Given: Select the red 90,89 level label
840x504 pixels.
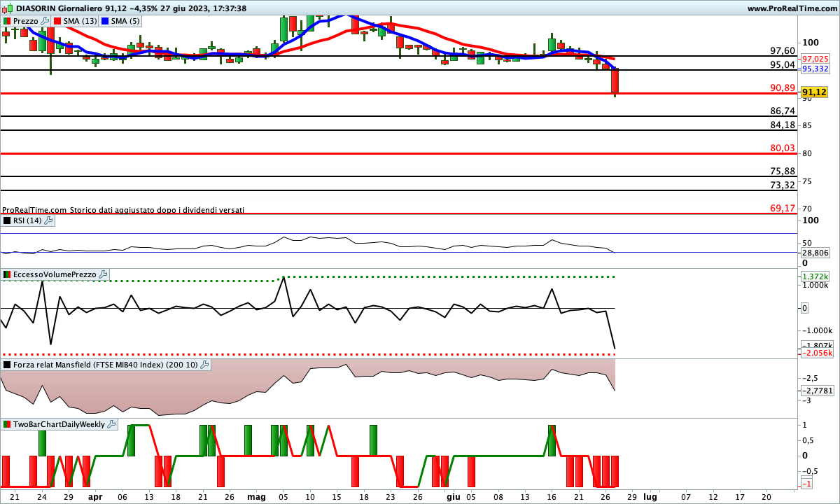Looking at the screenshot, I should (783, 87).
